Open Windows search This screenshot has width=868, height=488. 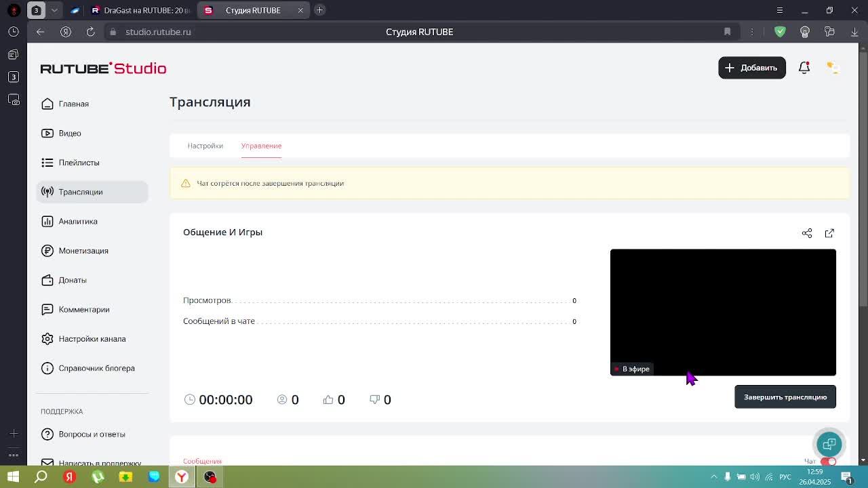41,477
